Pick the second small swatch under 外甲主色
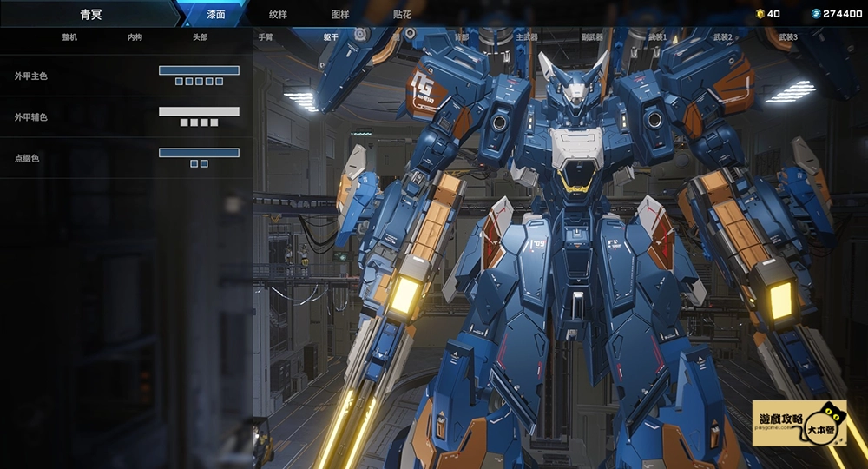The width and height of the screenshot is (868, 469). [188, 82]
